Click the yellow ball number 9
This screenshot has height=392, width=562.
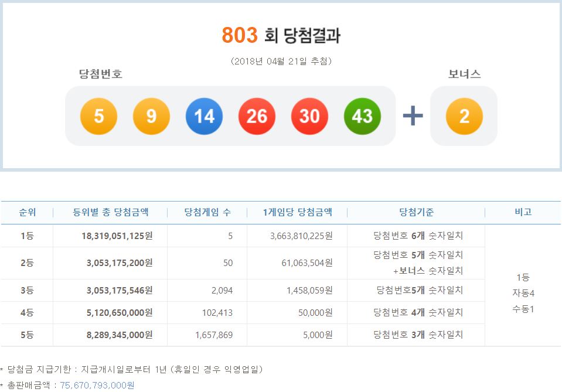coord(151,116)
